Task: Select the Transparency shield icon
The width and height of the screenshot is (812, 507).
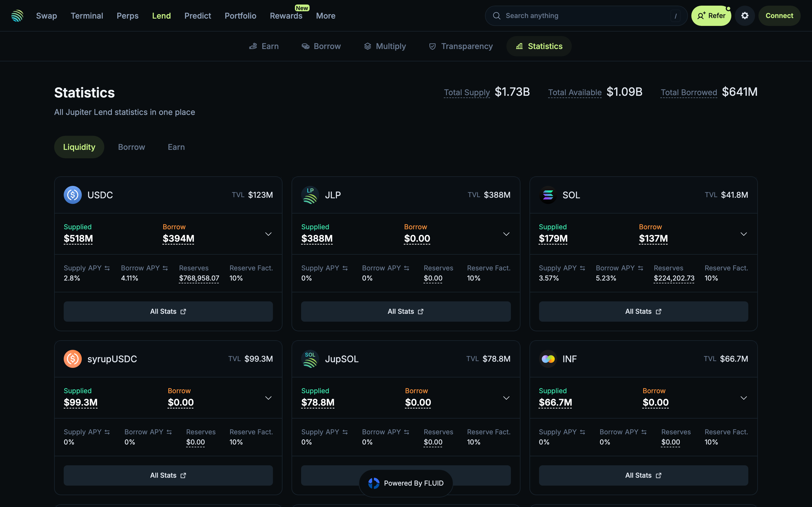Action: (x=432, y=46)
